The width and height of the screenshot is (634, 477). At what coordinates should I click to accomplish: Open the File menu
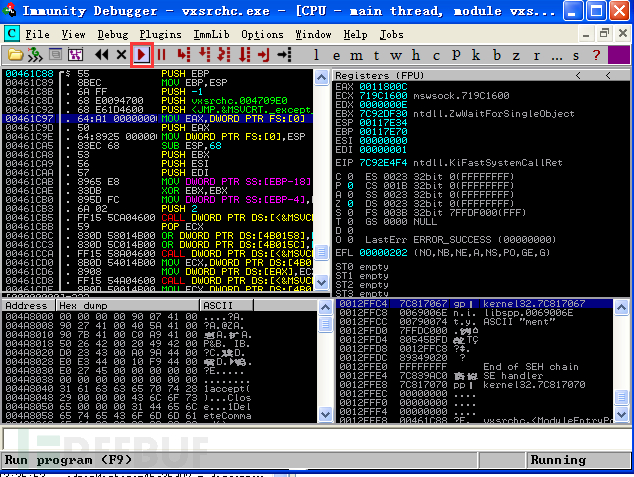[37, 34]
